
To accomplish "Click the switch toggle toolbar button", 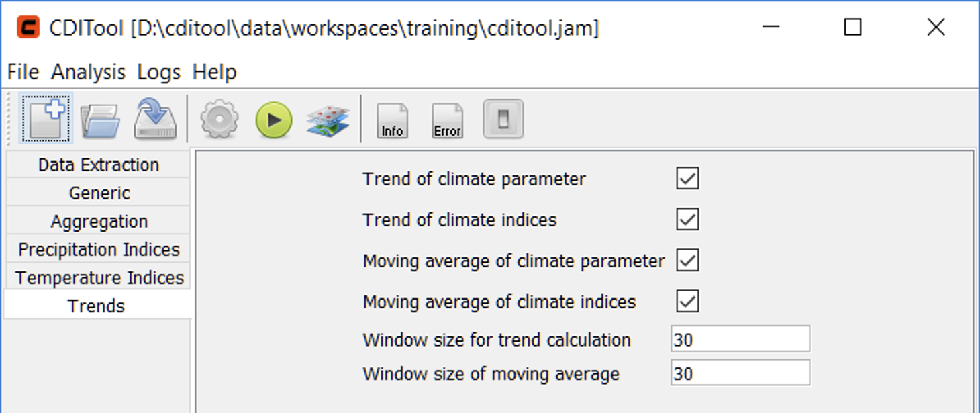I will pyautogui.click(x=503, y=120).
